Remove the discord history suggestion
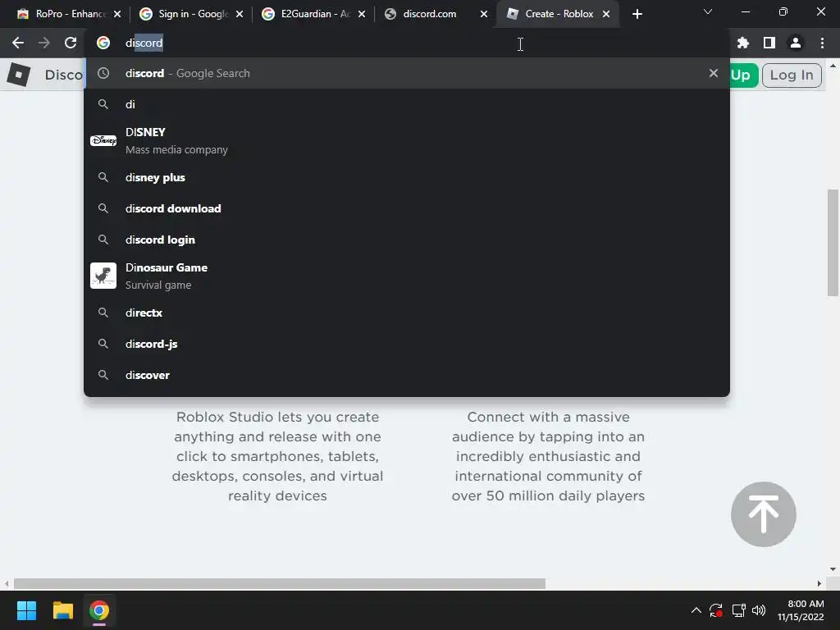Screen dimensions: 840x630 pos(713,73)
